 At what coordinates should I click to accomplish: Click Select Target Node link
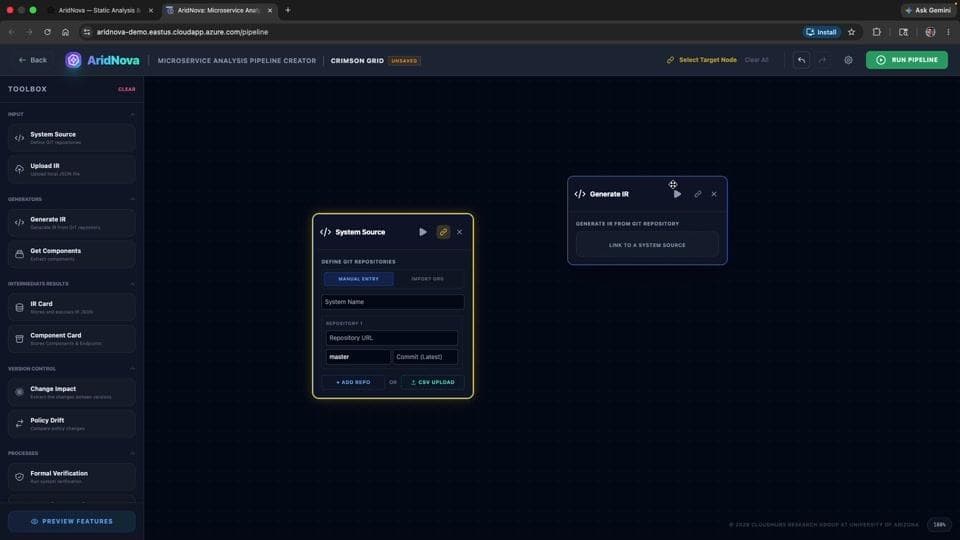pos(702,60)
